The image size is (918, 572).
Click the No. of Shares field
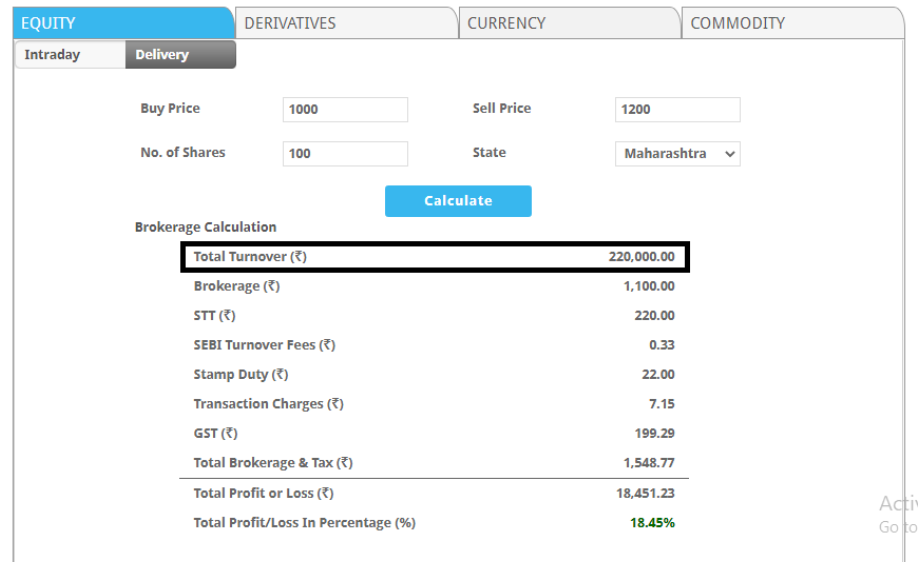345,154
